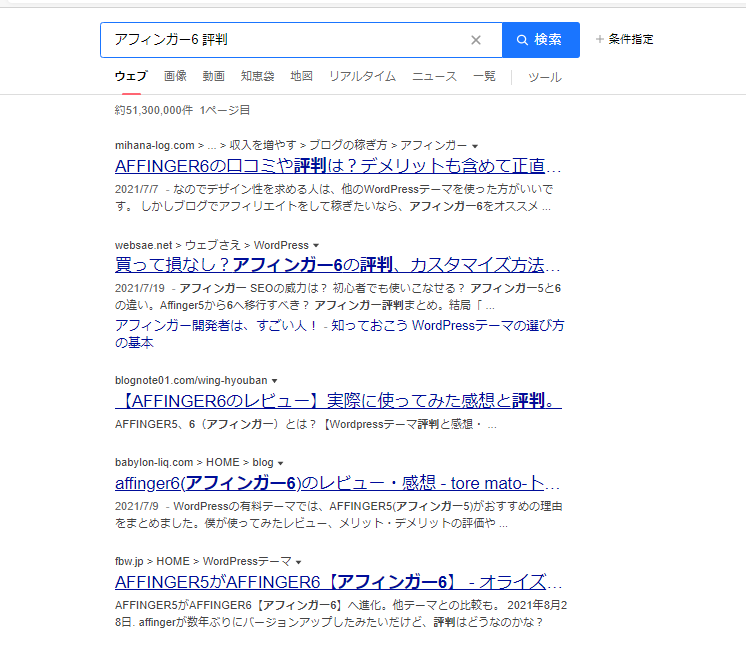
Task: Switch to the 画像 tab
Action: (175, 76)
